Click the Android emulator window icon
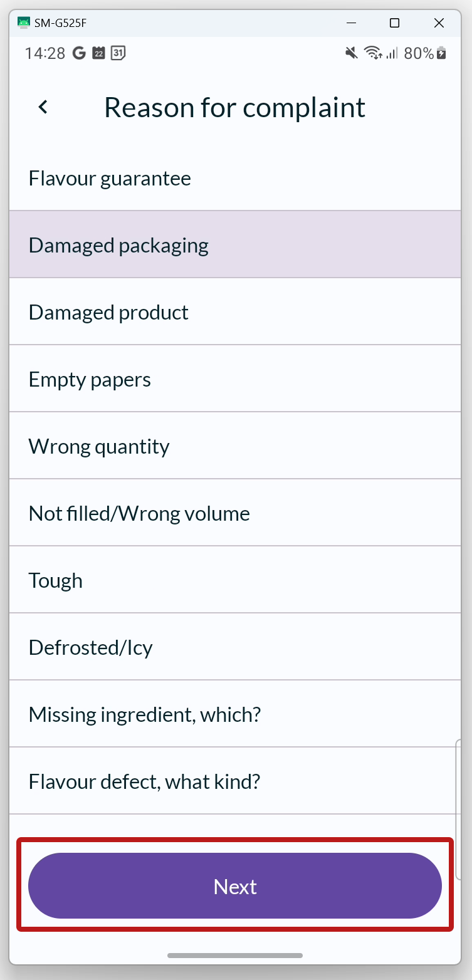This screenshot has width=472, height=980. 24,23
